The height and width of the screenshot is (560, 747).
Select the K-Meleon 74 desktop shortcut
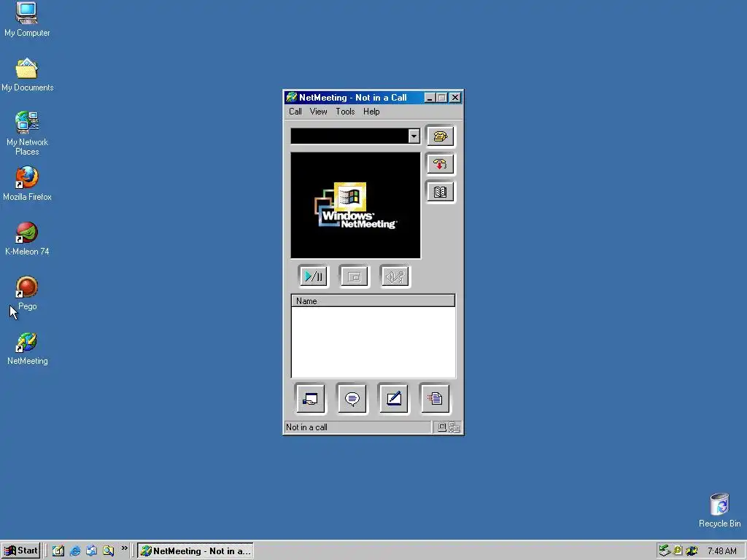(x=27, y=238)
